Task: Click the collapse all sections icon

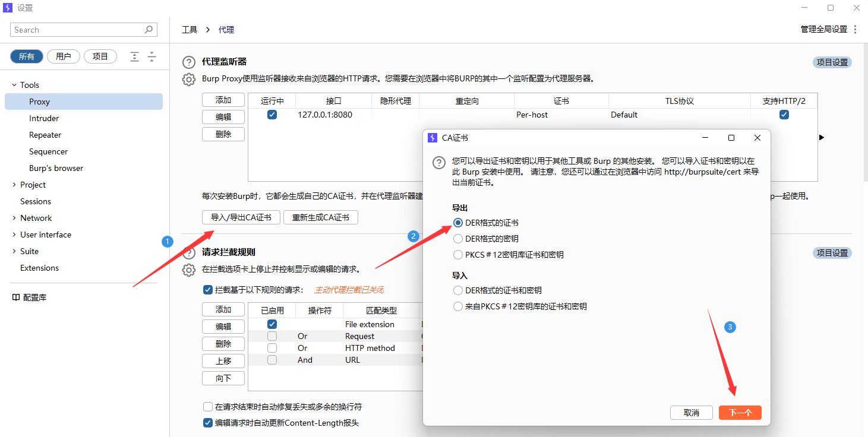Action: pyautogui.click(x=151, y=56)
